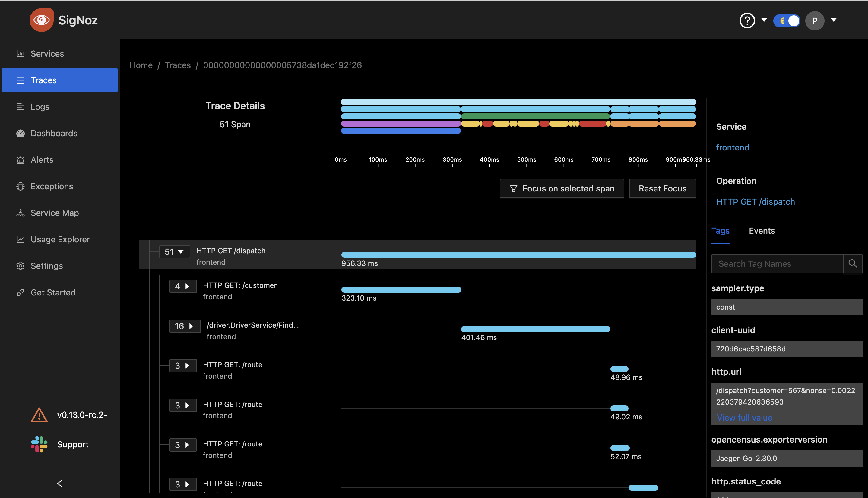Switch to the Events tab
The image size is (868, 498).
point(761,231)
